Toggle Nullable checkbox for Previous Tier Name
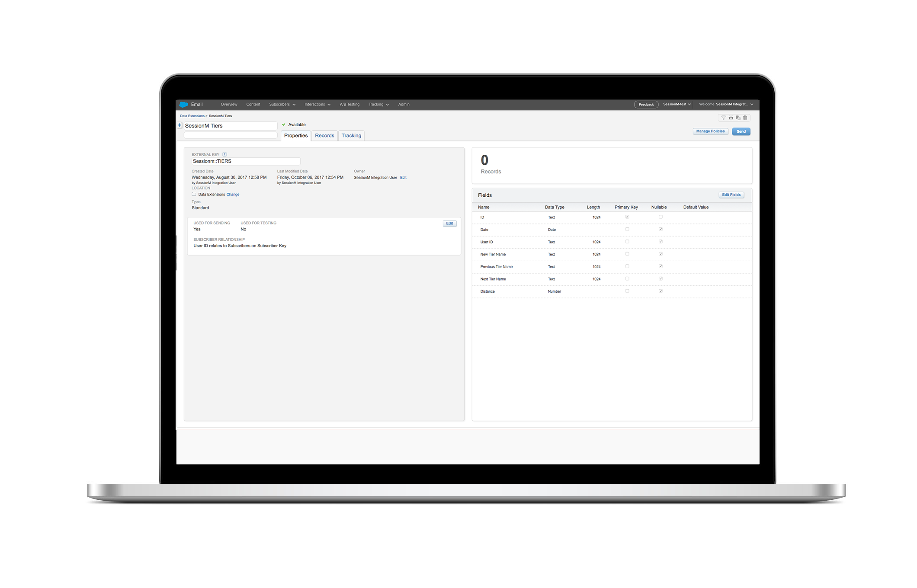The height and width of the screenshot is (588, 917). [x=660, y=266]
